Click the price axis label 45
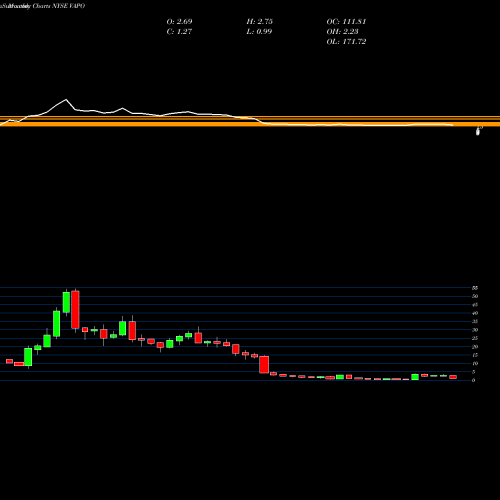Screen dimensions: 500x500 (x=475, y=305)
